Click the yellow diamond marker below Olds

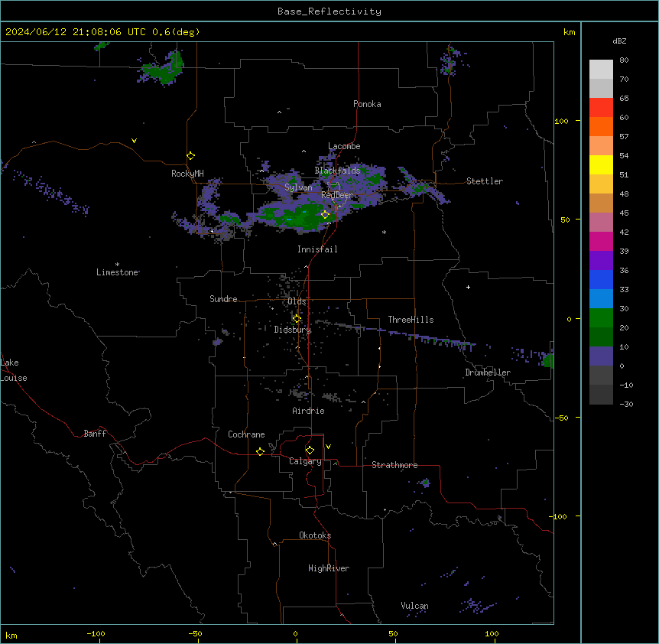pos(297,319)
